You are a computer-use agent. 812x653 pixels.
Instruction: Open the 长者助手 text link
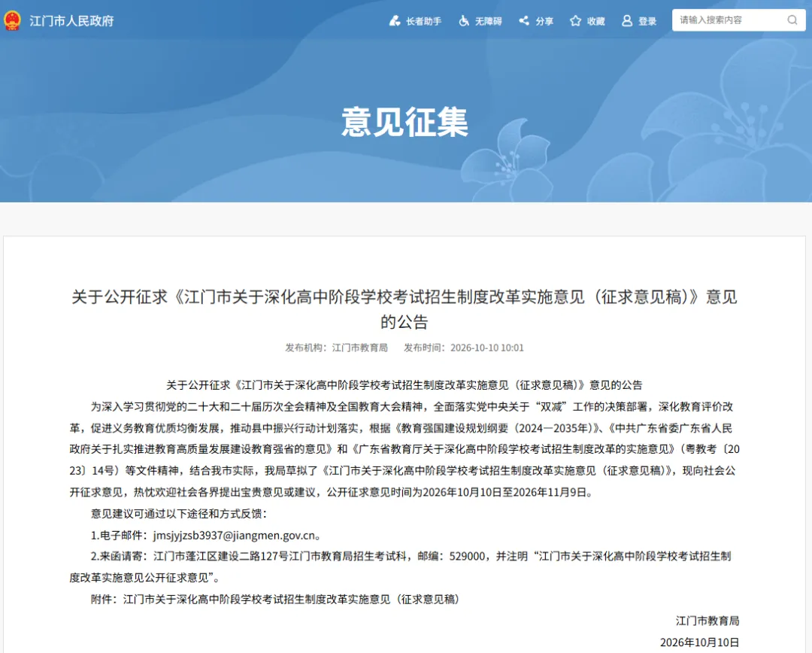(x=423, y=21)
